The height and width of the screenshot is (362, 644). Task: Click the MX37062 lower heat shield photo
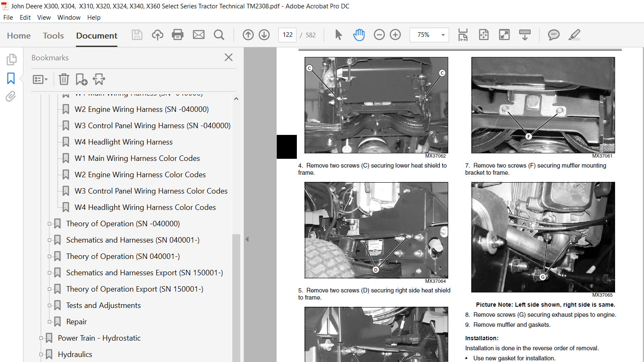(x=376, y=105)
